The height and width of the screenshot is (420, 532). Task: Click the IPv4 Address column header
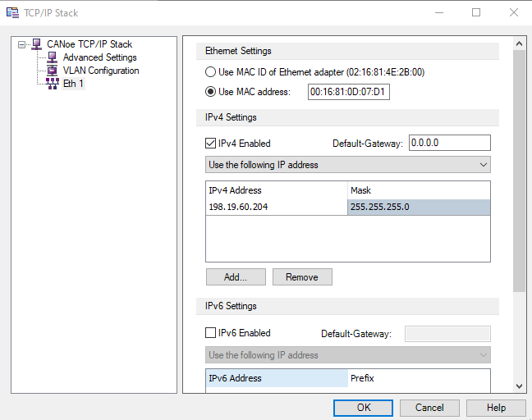coord(277,190)
